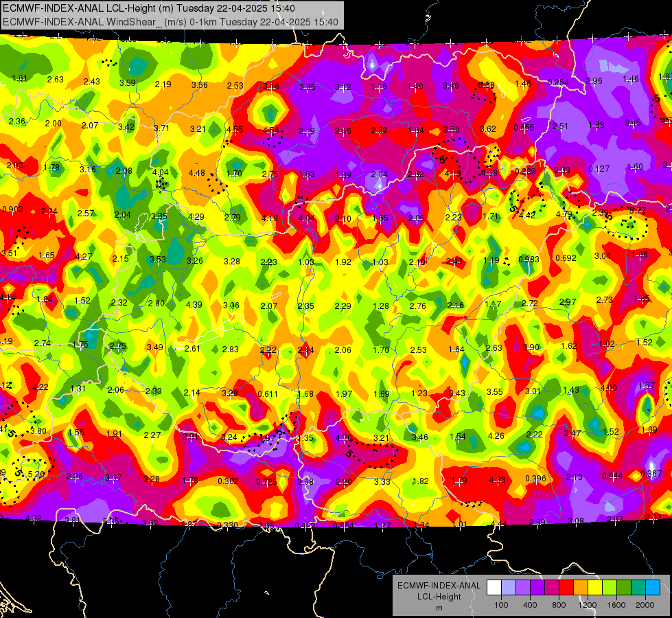
Task: Click the 2.93 wind shear value
Action: (14, 165)
